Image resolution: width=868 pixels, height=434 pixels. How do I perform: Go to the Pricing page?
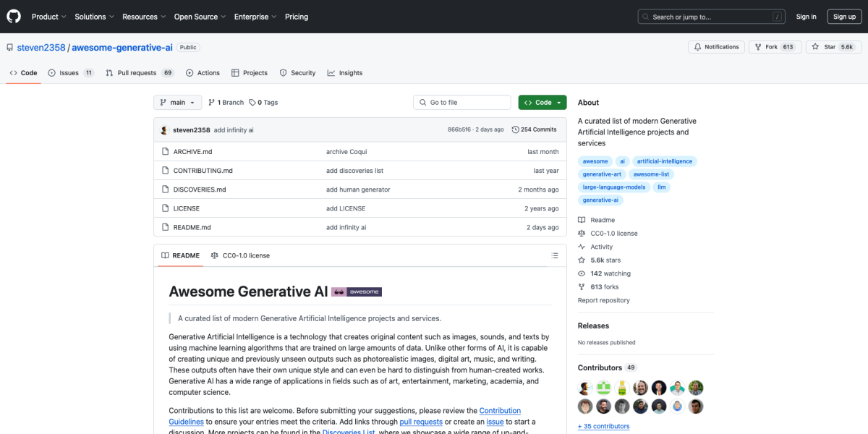point(297,17)
